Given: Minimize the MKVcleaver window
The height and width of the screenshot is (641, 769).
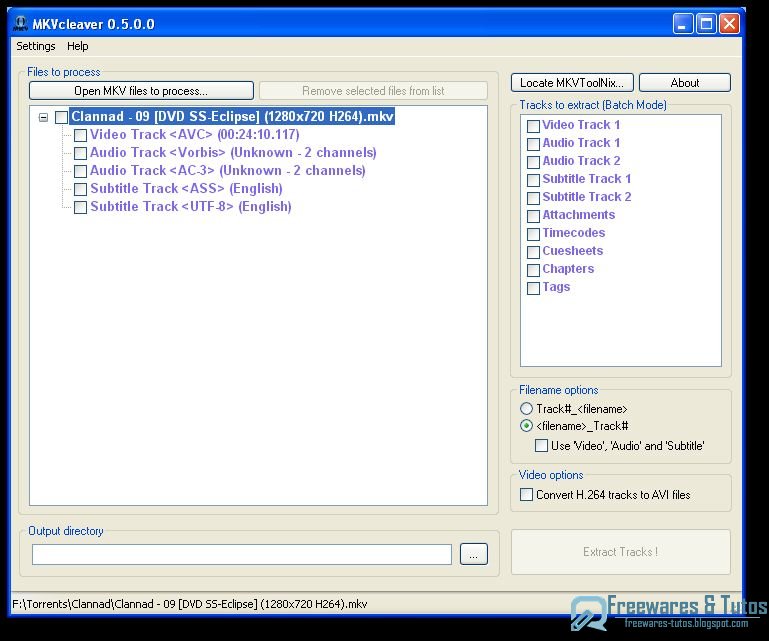Looking at the screenshot, I should click(682, 24).
